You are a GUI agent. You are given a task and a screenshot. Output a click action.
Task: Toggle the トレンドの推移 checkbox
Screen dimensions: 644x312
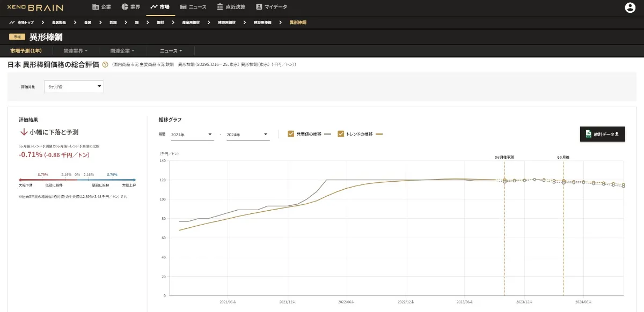pyautogui.click(x=341, y=134)
